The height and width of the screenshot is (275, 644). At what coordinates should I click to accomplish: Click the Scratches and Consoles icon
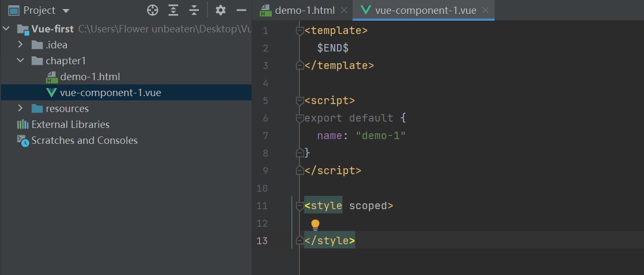23,140
